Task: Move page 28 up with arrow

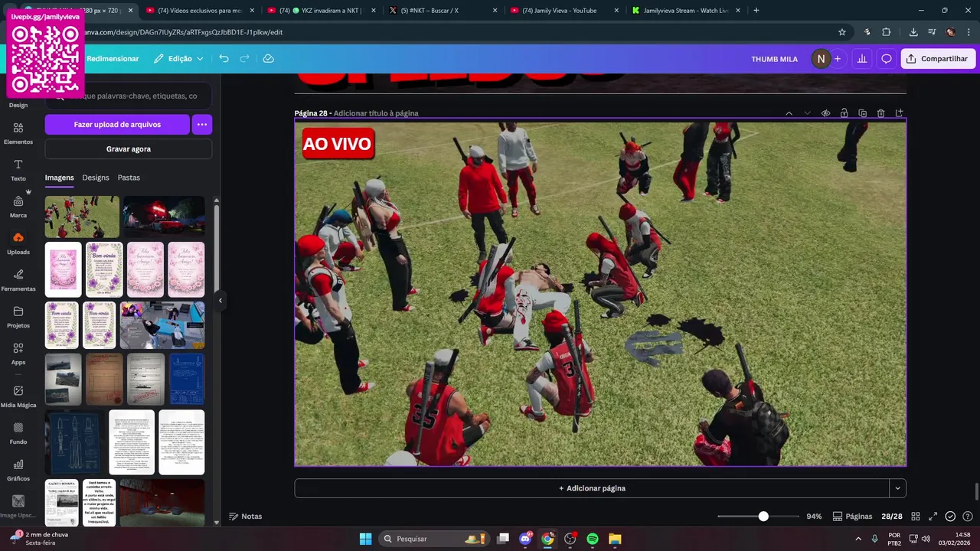Action: [789, 113]
